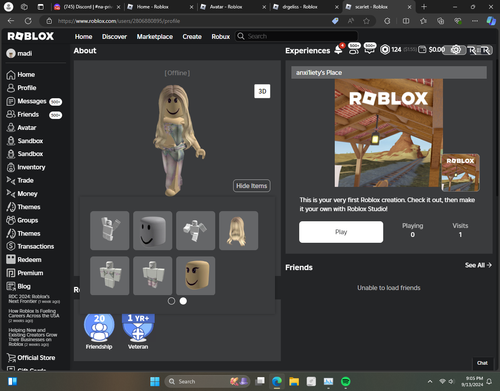Open Create in top navigation
This screenshot has width=500, height=391.
pyautogui.click(x=192, y=36)
